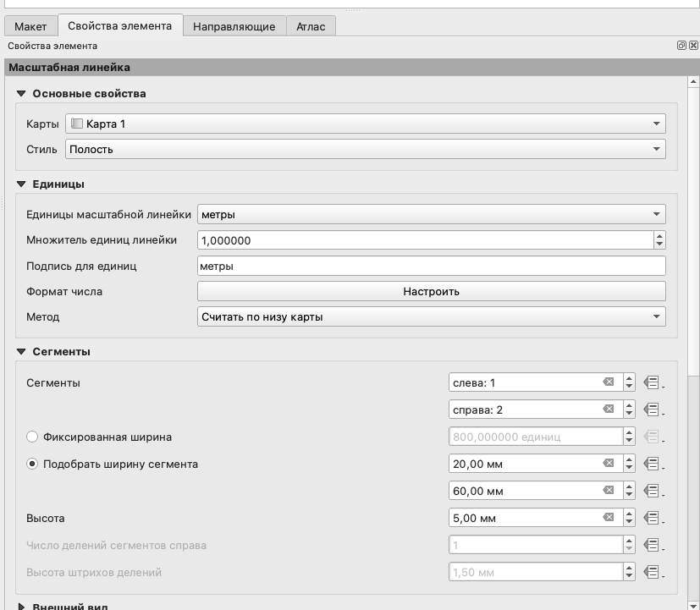
Task: Open data-defined override for minimum segment width
Action: coord(651,464)
